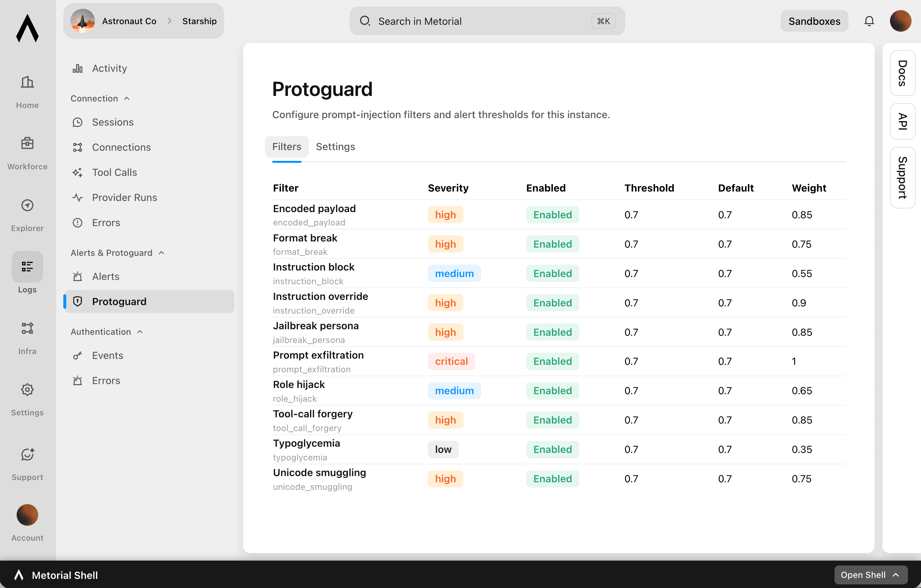This screenshot has height=588, width=921.
Task: Toggle Enabled badge for Format break
Action: tap(552, 244)
